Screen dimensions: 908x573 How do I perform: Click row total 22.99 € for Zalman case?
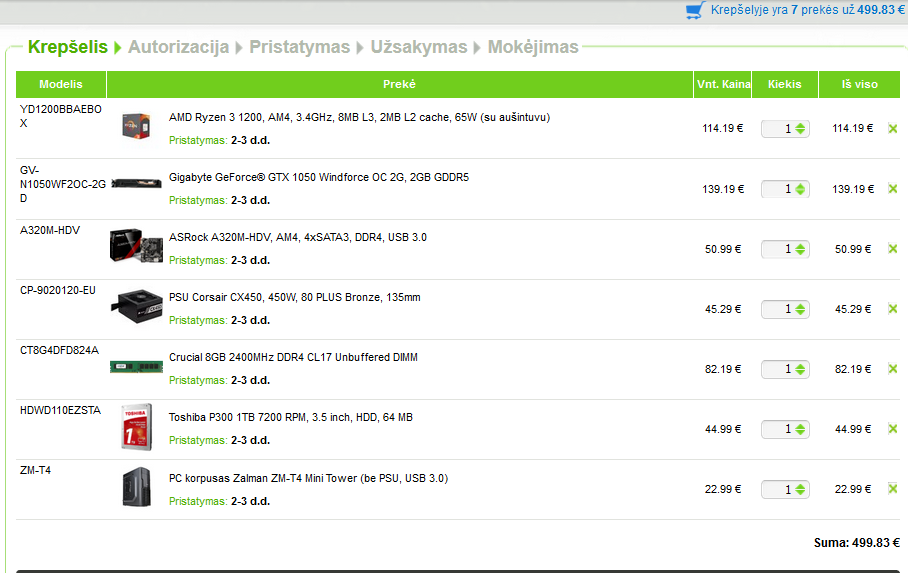tap(853, 490)
